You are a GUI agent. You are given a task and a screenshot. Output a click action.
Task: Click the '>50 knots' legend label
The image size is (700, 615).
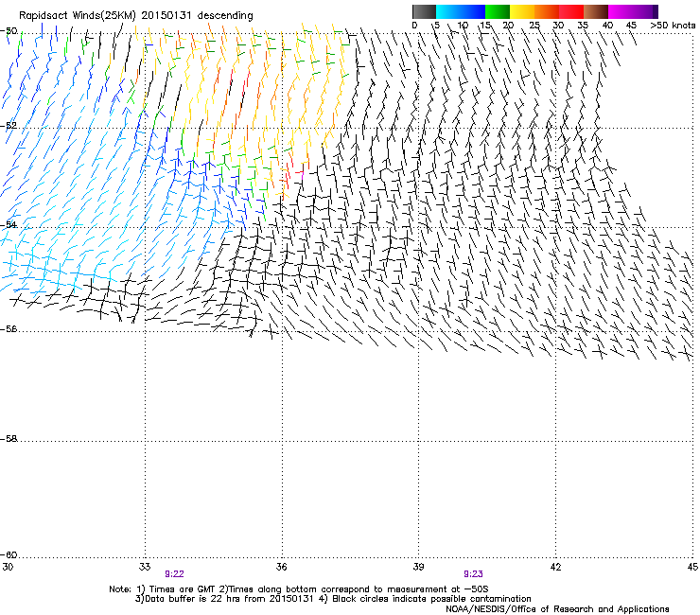pos(673,26)
